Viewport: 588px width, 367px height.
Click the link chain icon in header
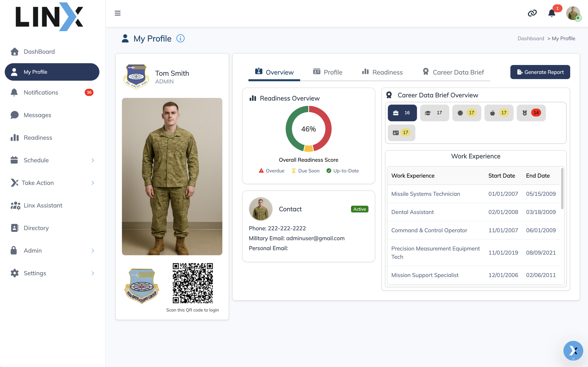click(532, 13)
